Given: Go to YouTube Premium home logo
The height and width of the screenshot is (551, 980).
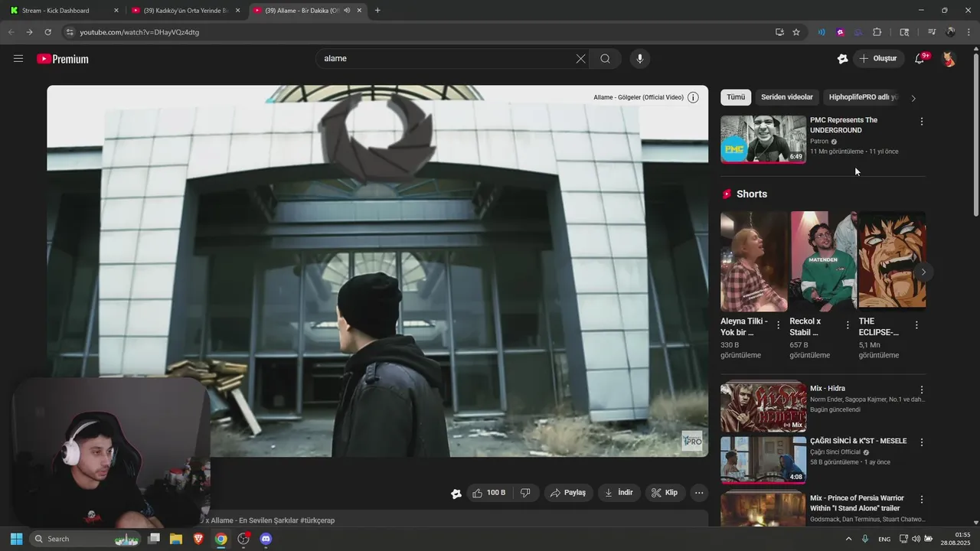Looking at the screenshot, I should (63, 59).
